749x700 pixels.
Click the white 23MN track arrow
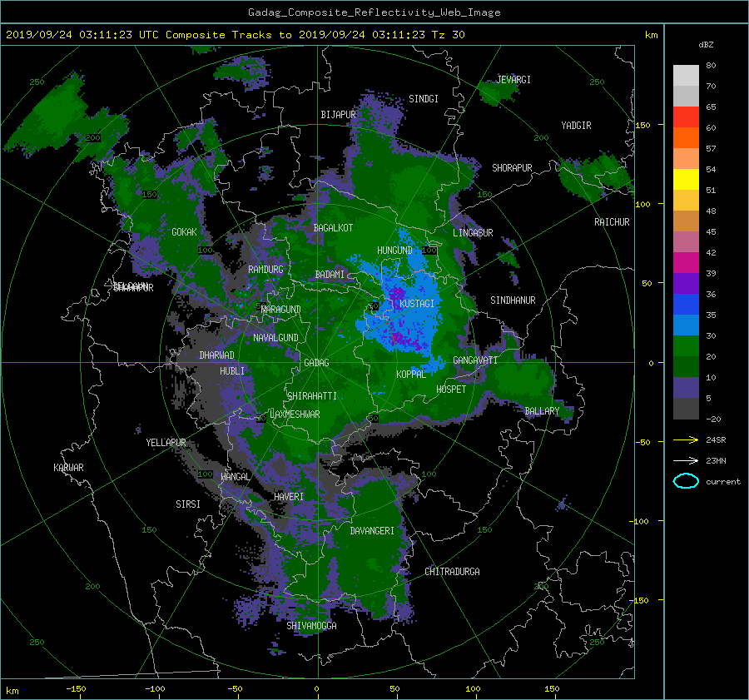(x=686, y=460)
